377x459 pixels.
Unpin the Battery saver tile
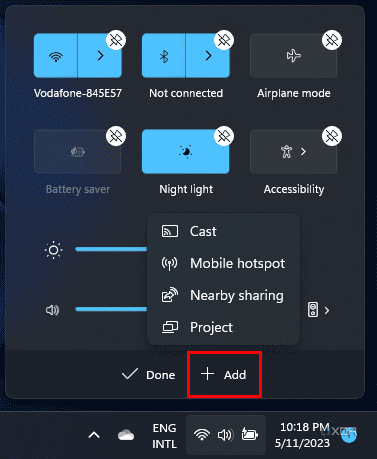click(x=116, y=136)
